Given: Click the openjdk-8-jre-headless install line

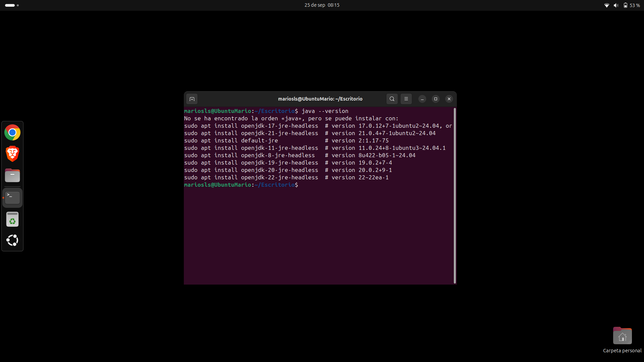Looking at the screenshot, I should pos(300,155).
